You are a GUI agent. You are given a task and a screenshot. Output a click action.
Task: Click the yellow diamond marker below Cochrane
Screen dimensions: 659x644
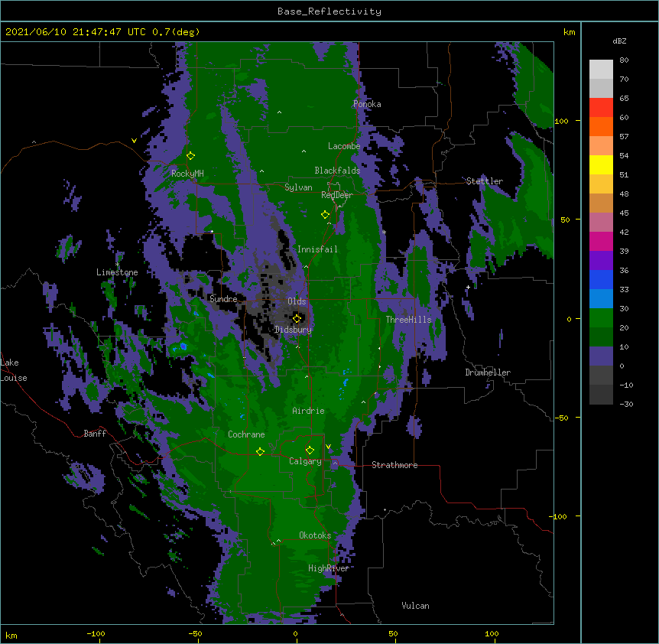click(x=260, y=452)
